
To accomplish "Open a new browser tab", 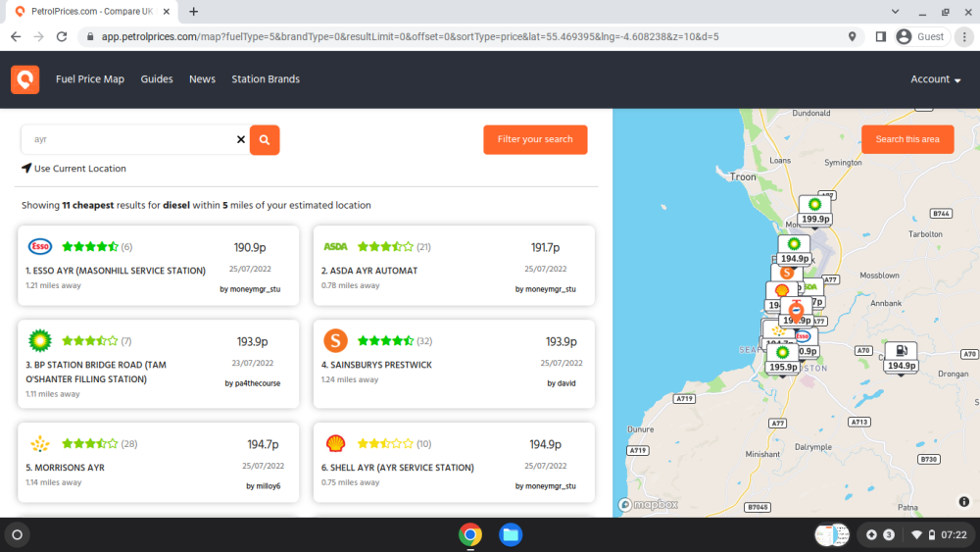I will click(x=193, y=12).
